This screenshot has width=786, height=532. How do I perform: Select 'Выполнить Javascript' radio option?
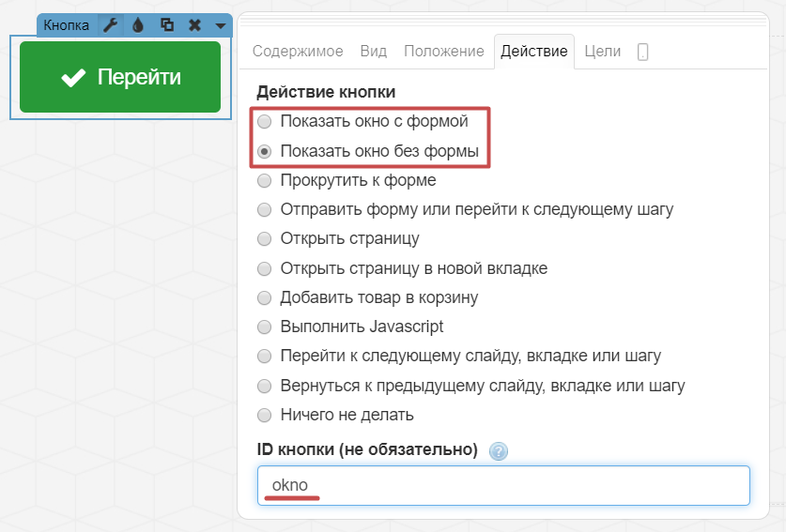tap(265, 327)
